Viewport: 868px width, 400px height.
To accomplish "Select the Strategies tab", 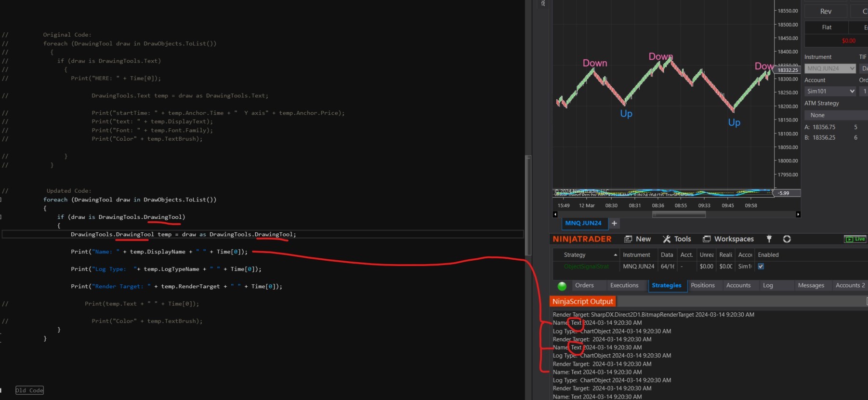I will (x=667, y=286).
